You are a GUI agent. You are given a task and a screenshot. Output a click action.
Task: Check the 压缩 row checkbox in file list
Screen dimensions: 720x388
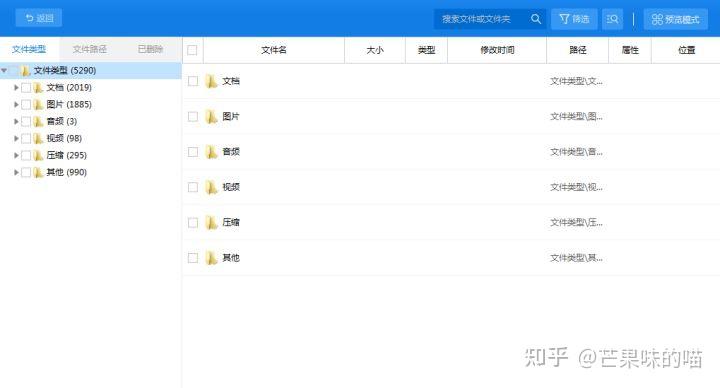[x=193, y=223]
